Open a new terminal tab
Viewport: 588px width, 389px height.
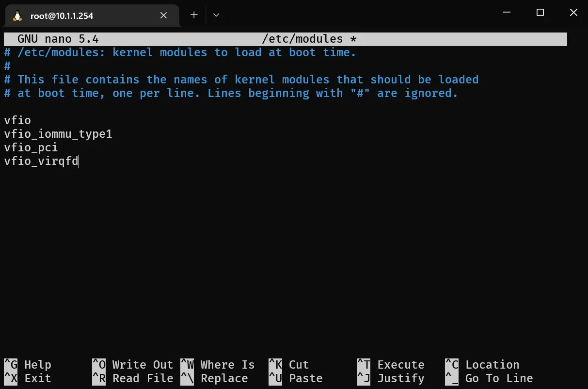point(194,15)
